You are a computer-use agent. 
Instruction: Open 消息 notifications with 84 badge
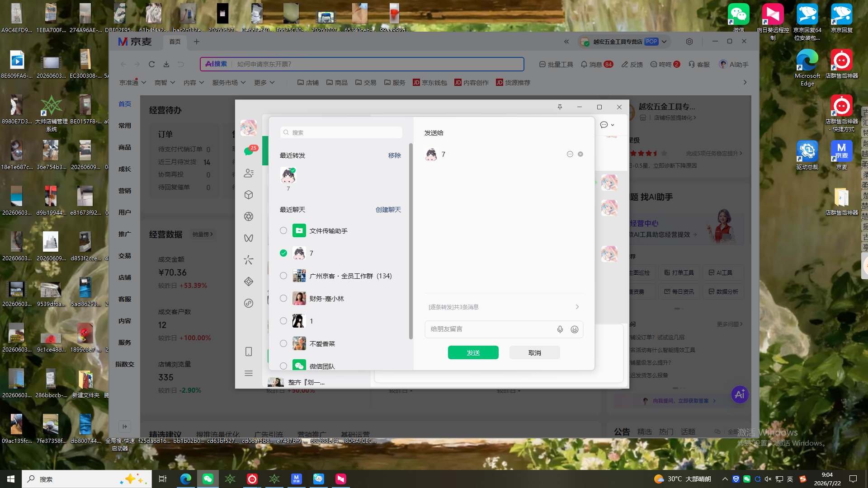(x=597, y=65)
